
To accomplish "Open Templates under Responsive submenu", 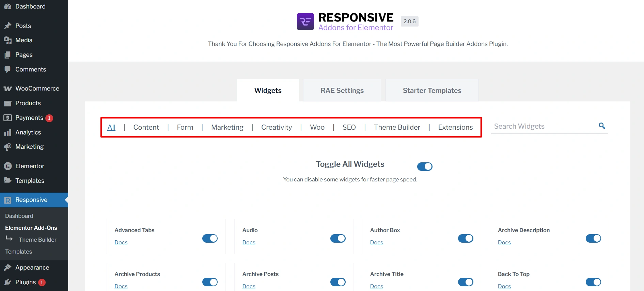I will [x=18, y=252].
